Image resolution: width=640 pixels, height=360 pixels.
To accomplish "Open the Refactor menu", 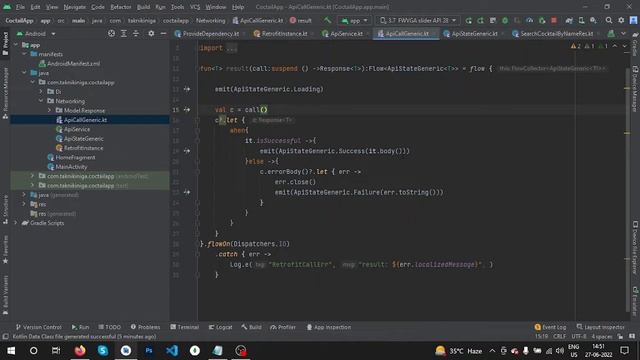I will [x=121, y=7].
